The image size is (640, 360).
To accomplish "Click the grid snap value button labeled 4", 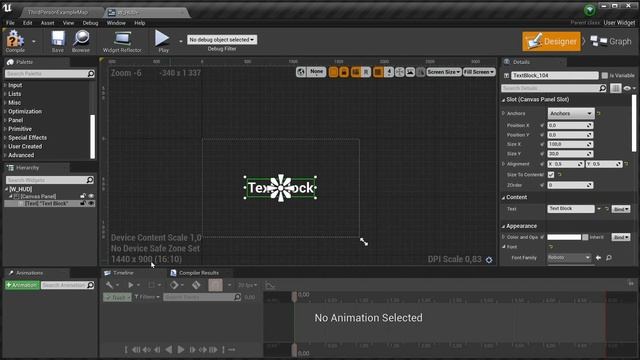I will click(389, 72).
